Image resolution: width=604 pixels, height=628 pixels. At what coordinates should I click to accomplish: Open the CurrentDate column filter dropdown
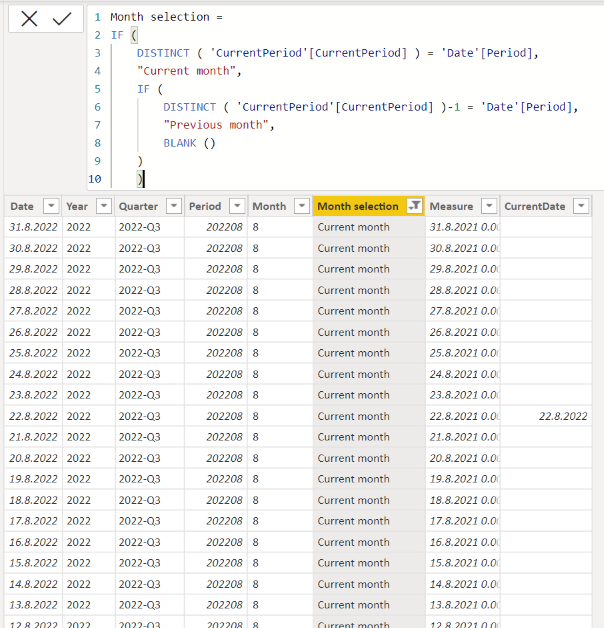pyautogui.click(x=581, y=206)
